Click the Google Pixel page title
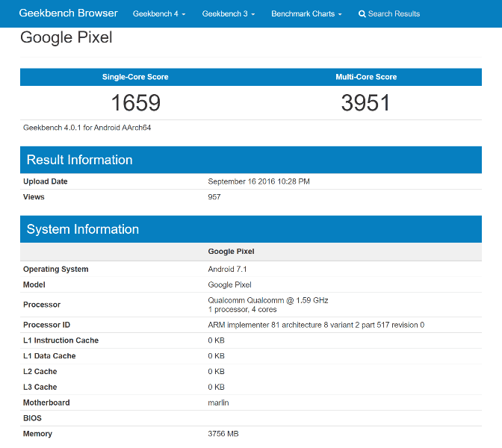This screenshot has height=448, width=502. pyautogui.click(x=66, y=37)
